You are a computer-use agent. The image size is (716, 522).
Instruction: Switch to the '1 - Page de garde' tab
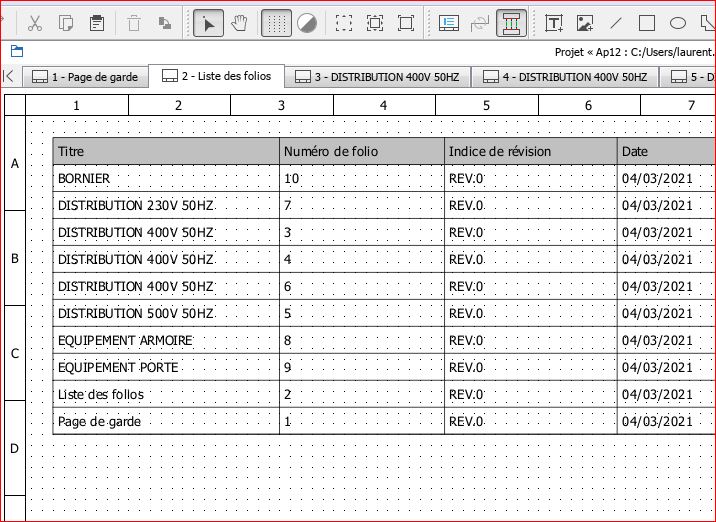84,76
